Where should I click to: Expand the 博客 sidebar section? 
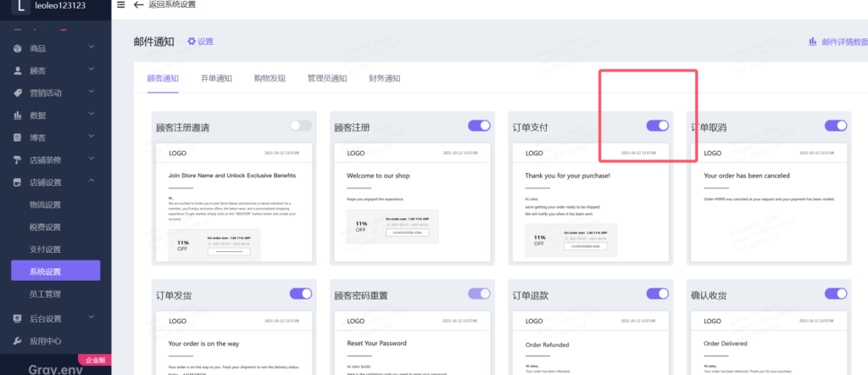click(x=91, y=137)
